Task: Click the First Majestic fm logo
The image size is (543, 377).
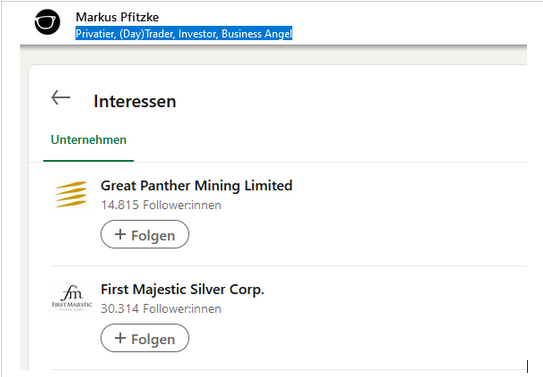Action: 72,298
